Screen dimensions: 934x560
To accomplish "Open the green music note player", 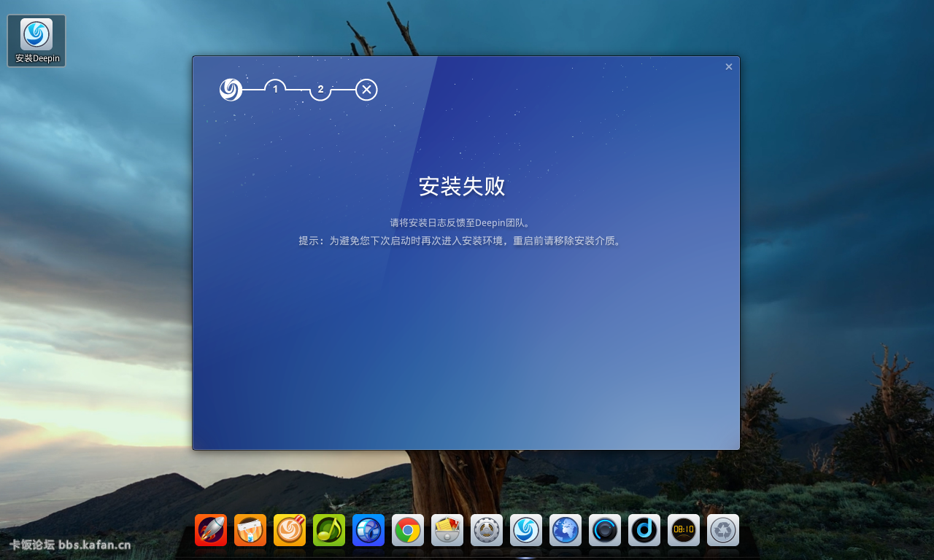I will click(329, 530).
